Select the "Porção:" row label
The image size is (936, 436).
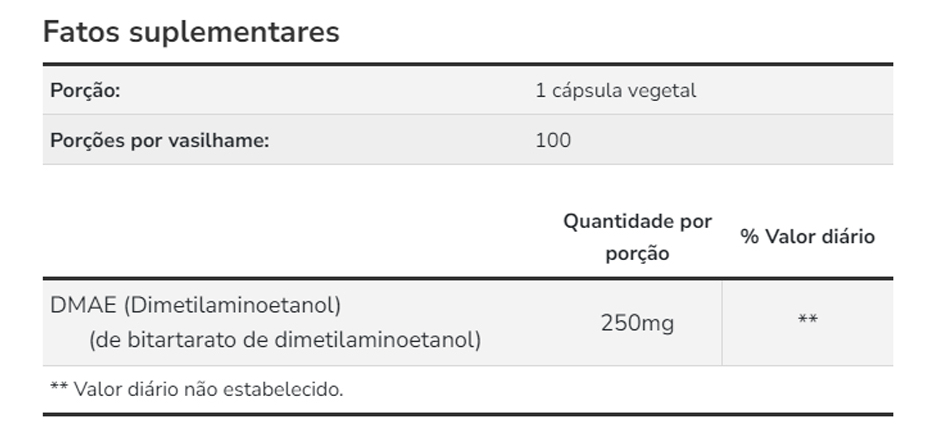point(85,90)
